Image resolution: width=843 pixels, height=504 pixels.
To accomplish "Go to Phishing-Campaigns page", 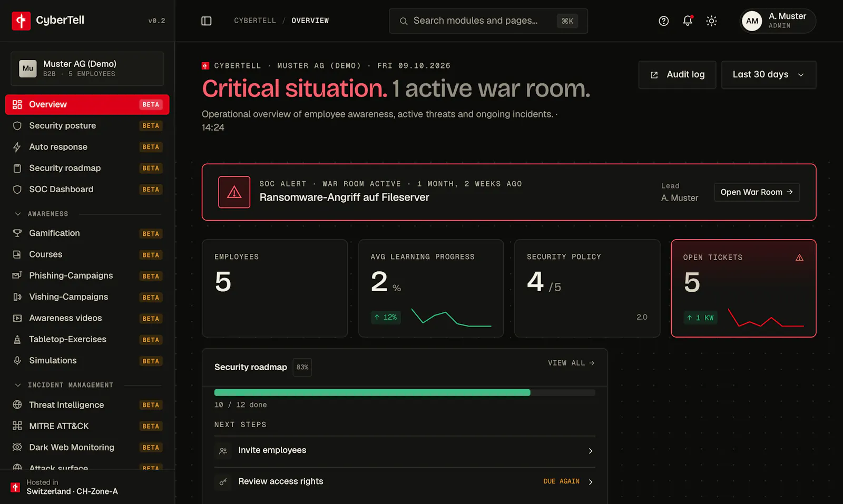I will click(87, 275).
